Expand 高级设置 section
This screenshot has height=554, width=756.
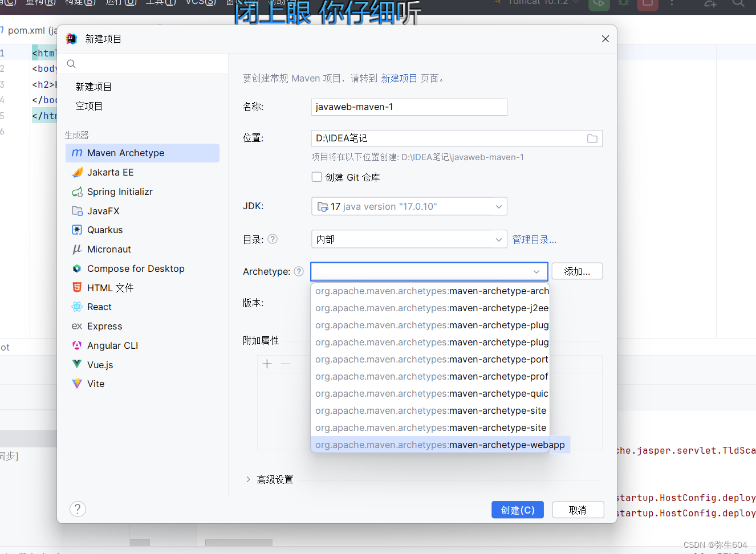[248, 479]
